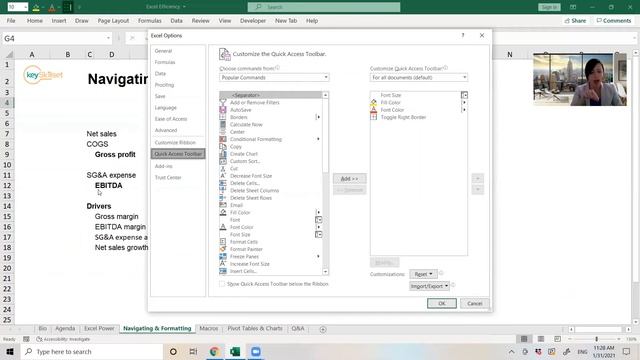640x360 pixels.
Task: Select Fill Color command in left list
Action: click(271, 213)
